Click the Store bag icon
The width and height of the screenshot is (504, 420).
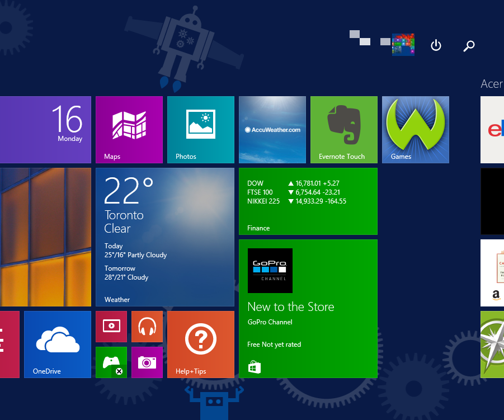pyautogui.click(x=255, y=367)
